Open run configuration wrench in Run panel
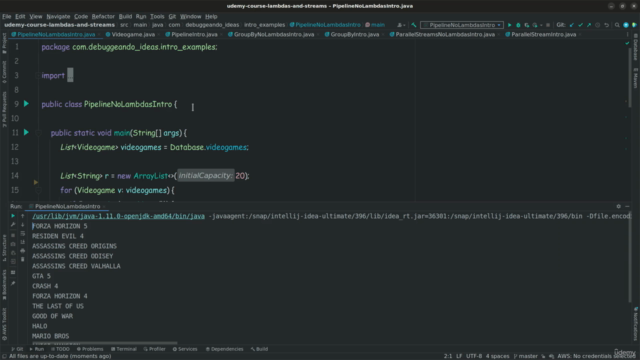 pos(13,224)
